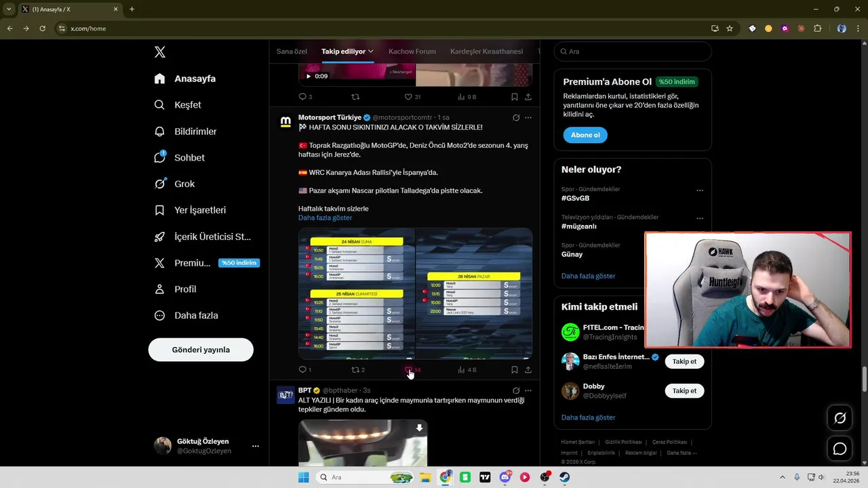Switch to Kardeşler Kıraathanesi tab
868x488 pixels.
tap(487, 52)
